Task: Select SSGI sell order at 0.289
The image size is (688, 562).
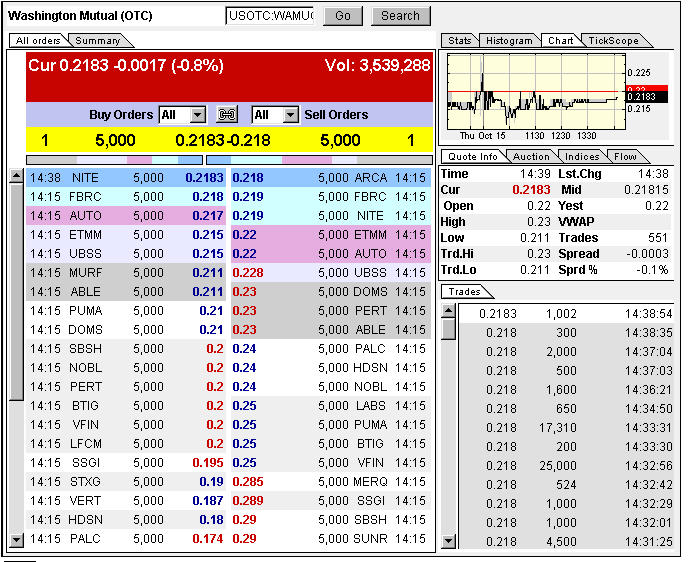Action: pos(331,501)
